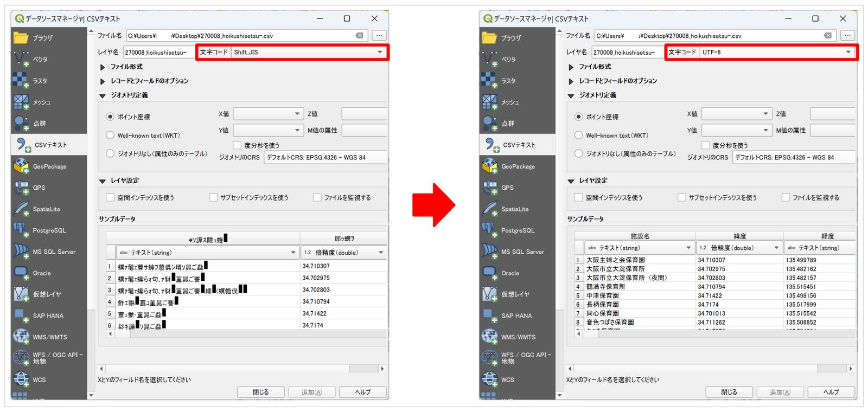Screen dimensions: 868x412
Task: Open the X値 dropdown in the UTF-8 dialog
Action: (737, 114)
